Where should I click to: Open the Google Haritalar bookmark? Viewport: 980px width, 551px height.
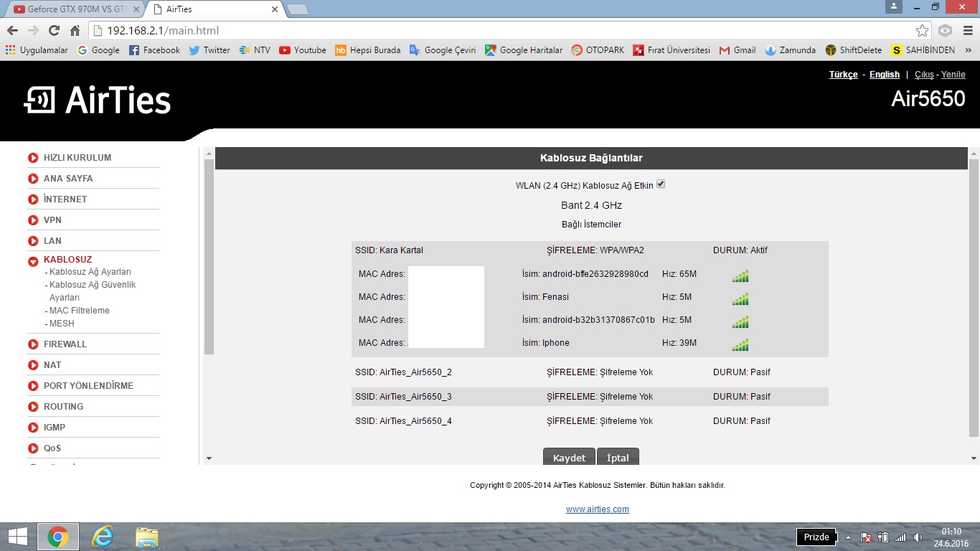pyautogui.click(x=524, y=50)
